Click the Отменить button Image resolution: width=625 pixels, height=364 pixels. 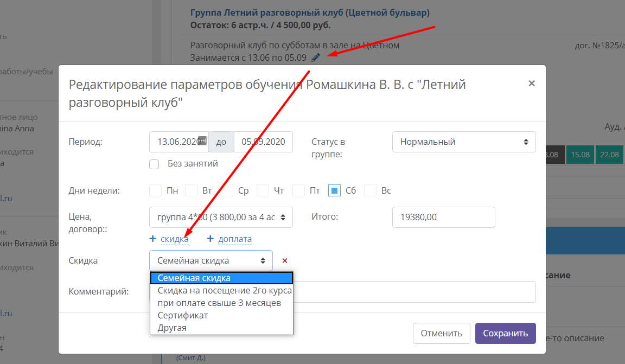coord(442,333)
